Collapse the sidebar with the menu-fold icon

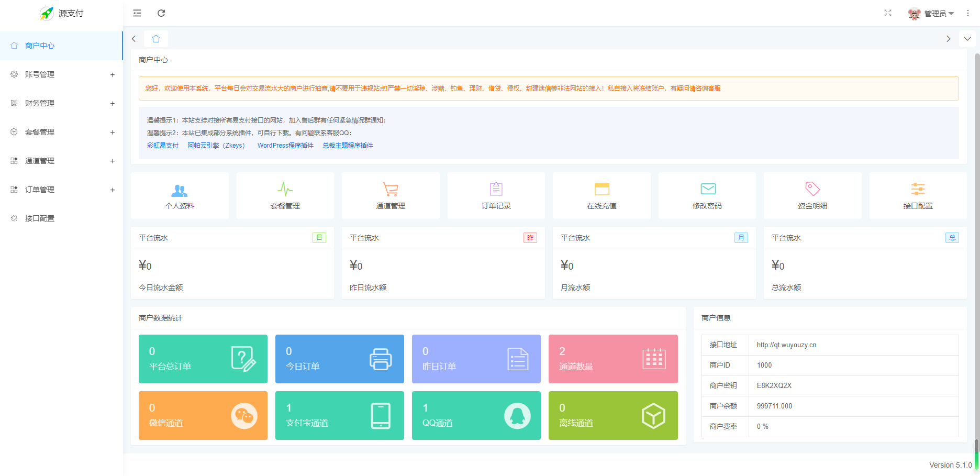click(x=137, y=13)
